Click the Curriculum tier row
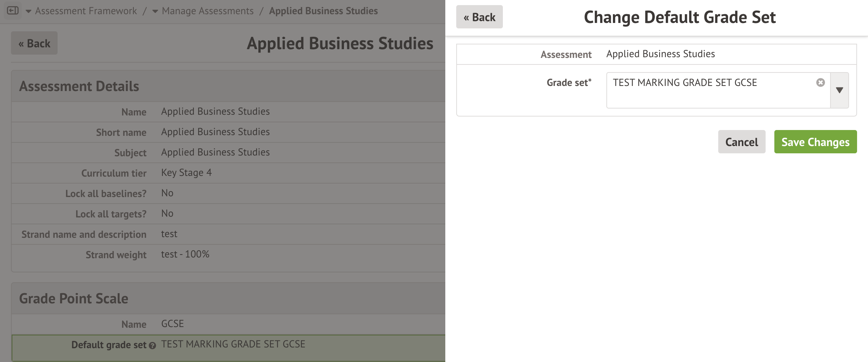Image resolution: width=868 pixels, height=362 pixels. (228, 173)
